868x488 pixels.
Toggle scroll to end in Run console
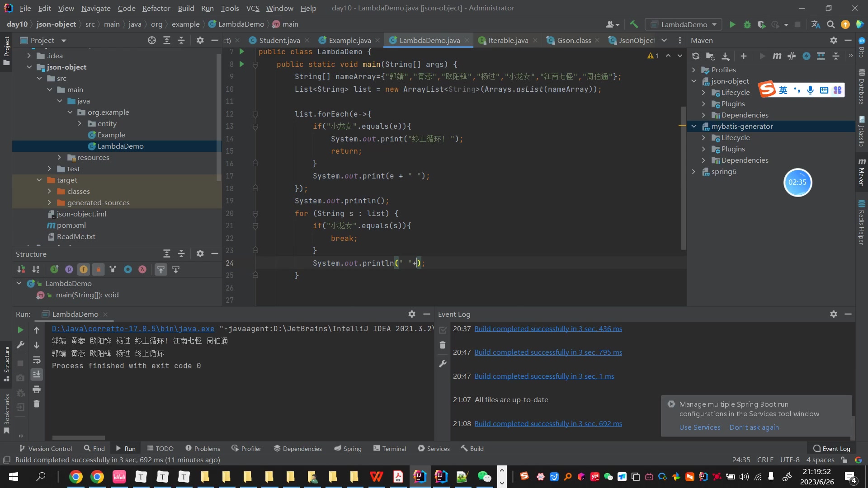click(x=37, y=375)
